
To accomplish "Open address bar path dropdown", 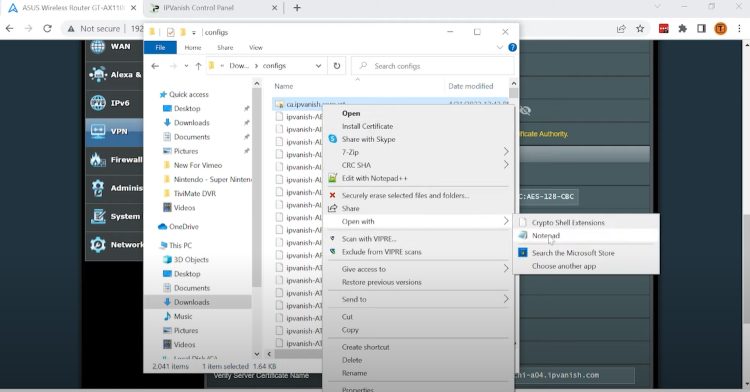I will 319,66.
